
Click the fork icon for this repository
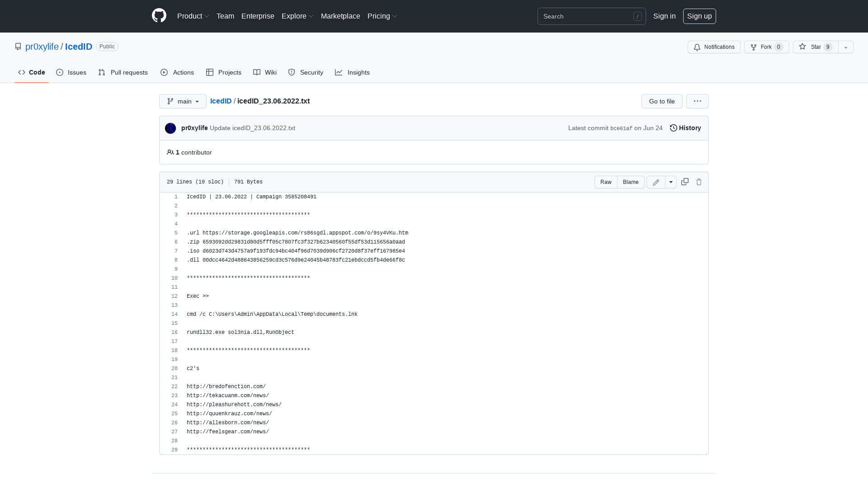click(x=753, y=47)
